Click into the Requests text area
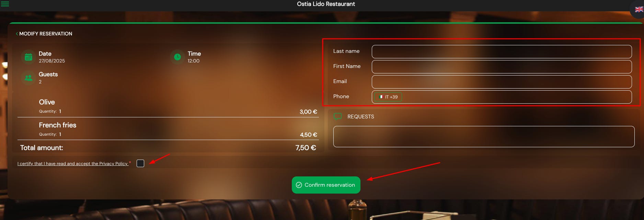Screen dimensions: 644x220 [x=484, y=137]
